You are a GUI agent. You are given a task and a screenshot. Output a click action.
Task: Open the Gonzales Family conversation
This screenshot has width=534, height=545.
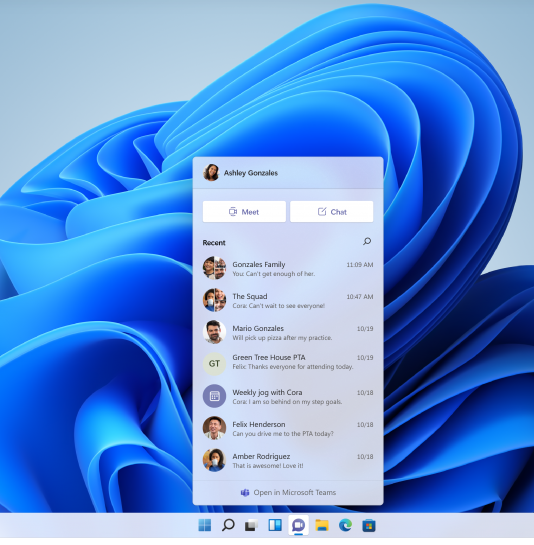pyautogui.click(x=288, y=269)
